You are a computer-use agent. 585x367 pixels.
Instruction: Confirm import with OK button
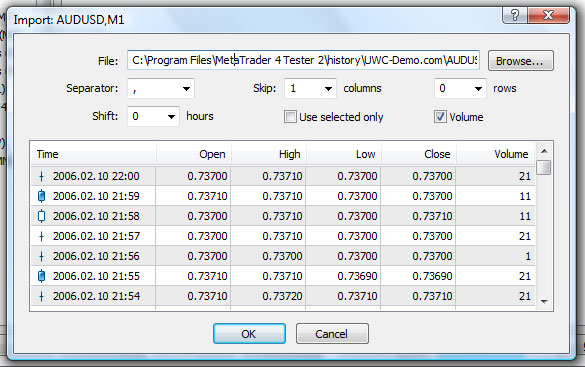point(249,333)
